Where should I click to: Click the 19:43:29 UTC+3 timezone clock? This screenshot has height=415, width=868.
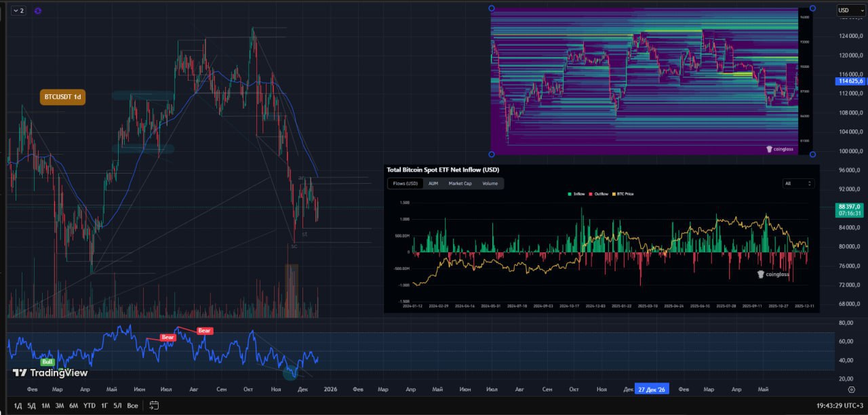point(840,406)
